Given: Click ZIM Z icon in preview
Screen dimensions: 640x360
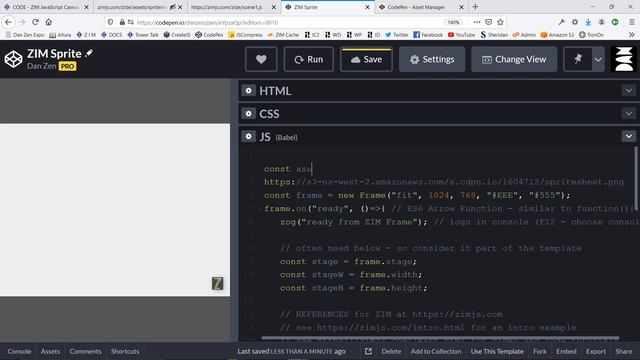Looking at the screenshot, I should click(218, 283).
